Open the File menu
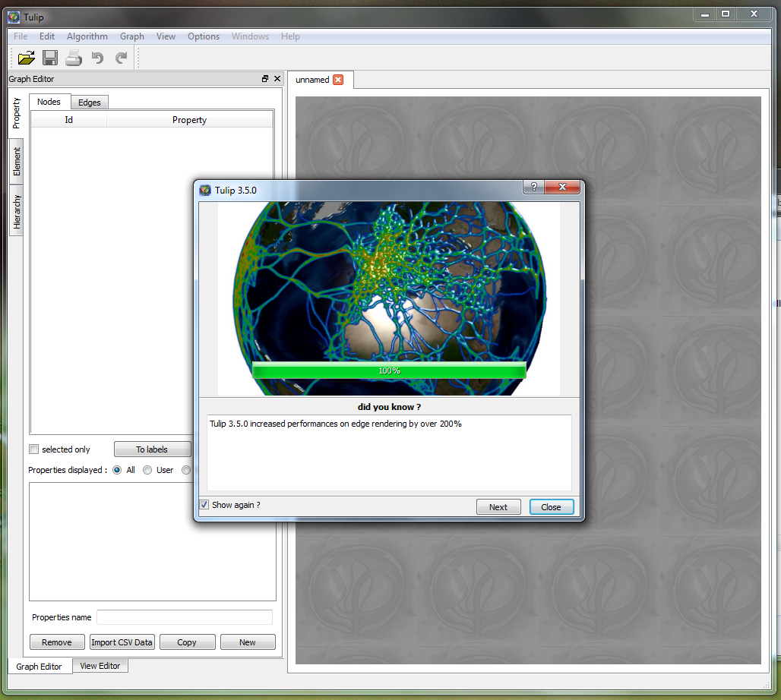 click(21, 36)
